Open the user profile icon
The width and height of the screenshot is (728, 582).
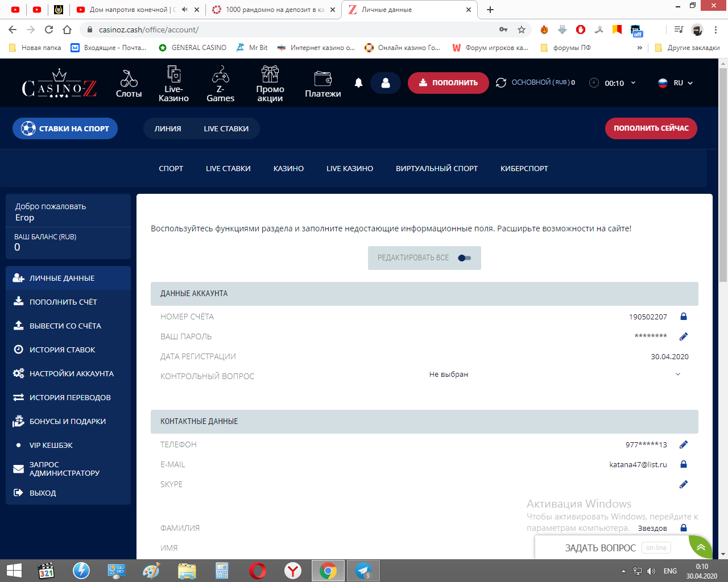pos(386,83)
